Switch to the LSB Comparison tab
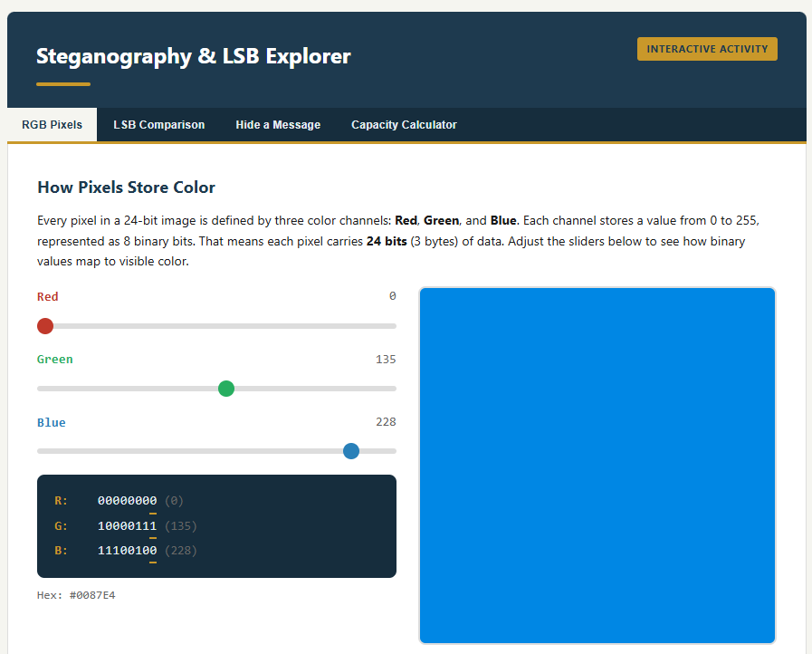The width and height of the screenshot is (812, 654). pyautogui.click(x=158, y=124)
